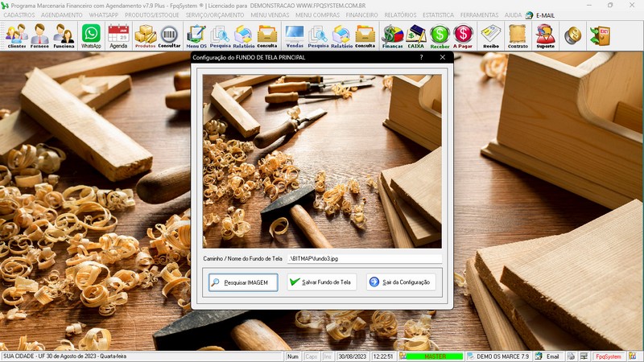The width and height of the screenshot is (644, 362).
Task: Click the dialog help question mark button
Action: 421,57
